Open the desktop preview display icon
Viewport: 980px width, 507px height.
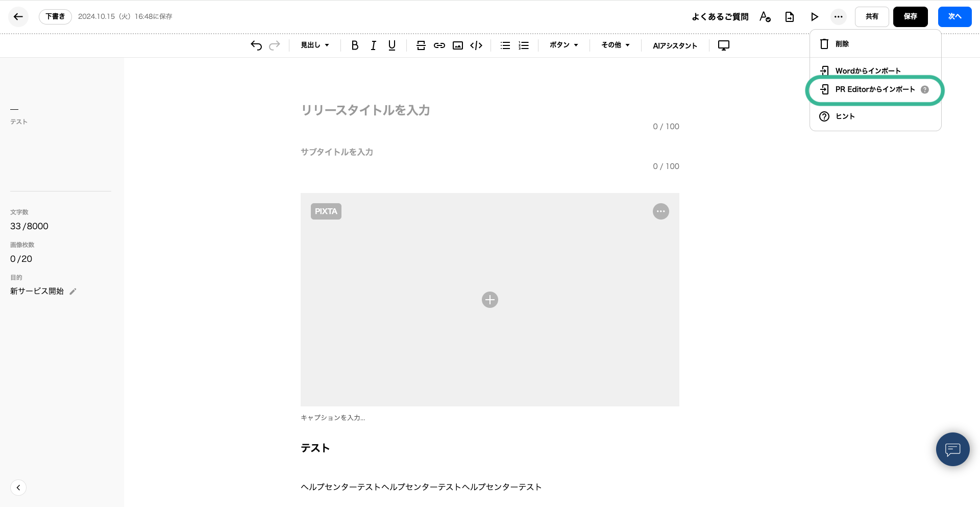click(723, 45)
